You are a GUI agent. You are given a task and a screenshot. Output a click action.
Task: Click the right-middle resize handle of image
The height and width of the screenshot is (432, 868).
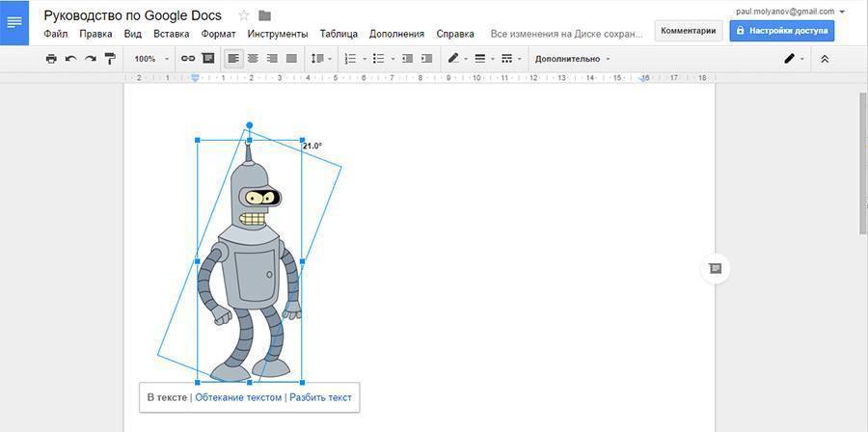point(302,260)
